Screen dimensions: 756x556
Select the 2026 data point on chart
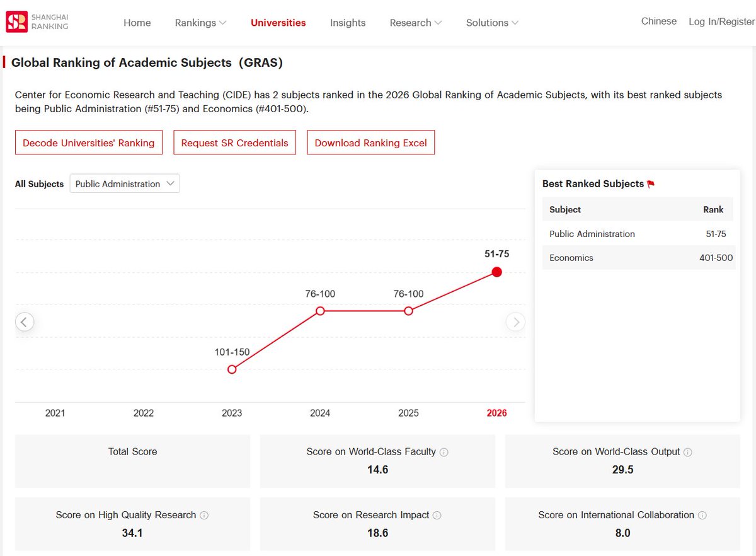496,272
